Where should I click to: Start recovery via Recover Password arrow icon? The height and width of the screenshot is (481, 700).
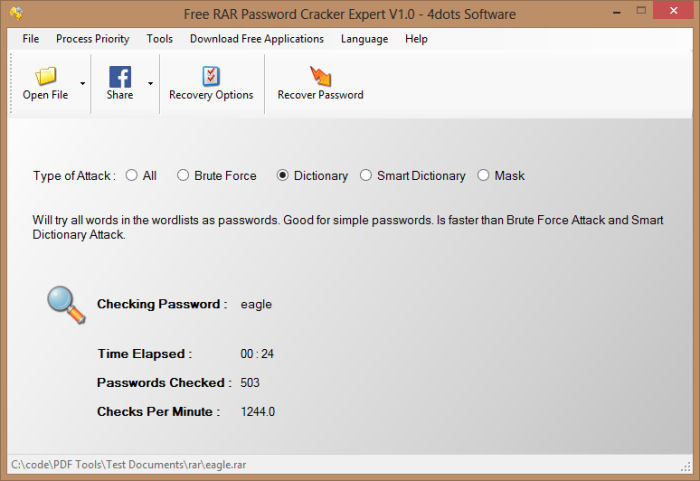point(321,76)
